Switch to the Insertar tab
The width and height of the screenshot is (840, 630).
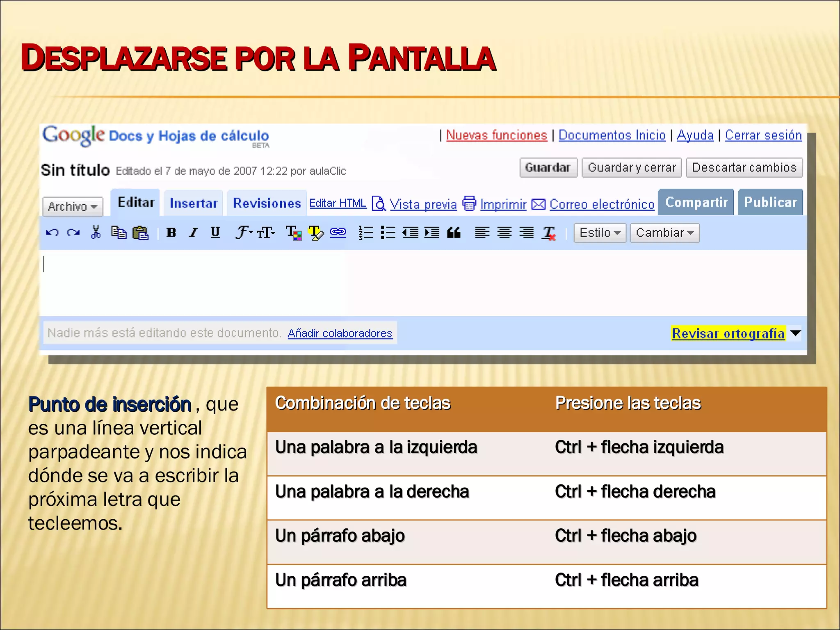point(193,203)
